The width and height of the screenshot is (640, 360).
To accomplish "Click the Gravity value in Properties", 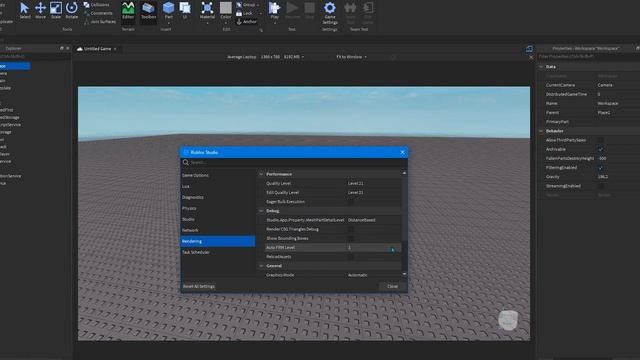I will click(x=603, y=177).
